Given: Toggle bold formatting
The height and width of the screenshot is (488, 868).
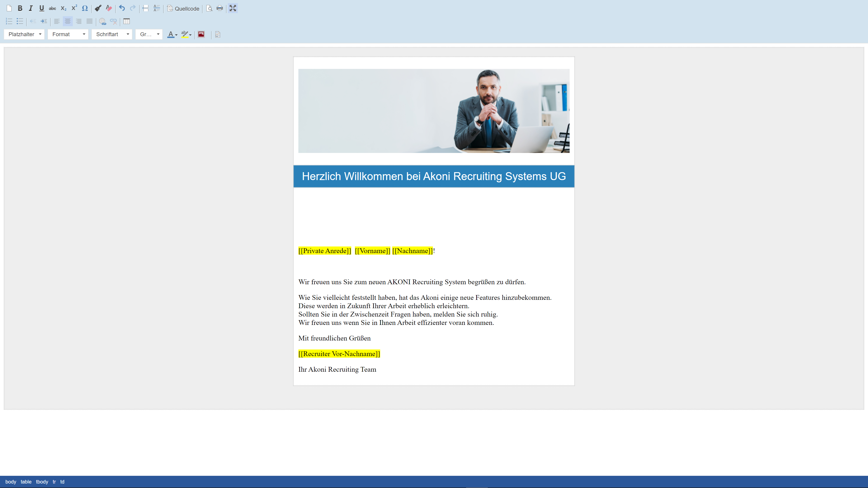Looking at the screenshot, I should coord(20,8).
